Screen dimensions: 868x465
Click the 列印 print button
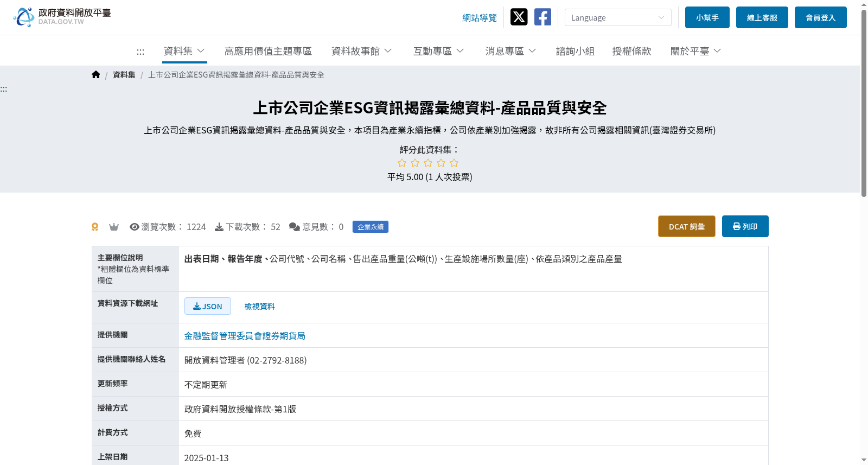coord(745,226)
